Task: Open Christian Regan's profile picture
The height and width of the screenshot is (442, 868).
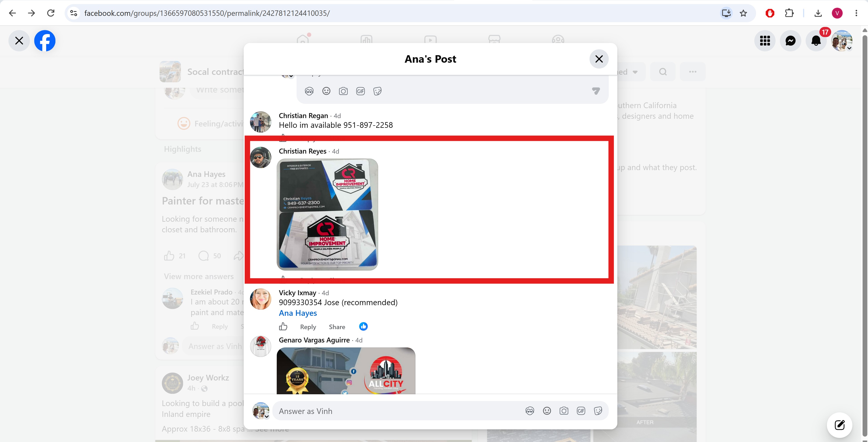Action: [260, 122]
